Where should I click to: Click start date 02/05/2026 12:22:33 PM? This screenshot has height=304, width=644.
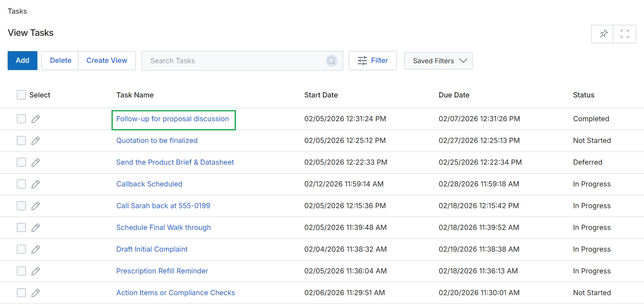coord(346,162)
